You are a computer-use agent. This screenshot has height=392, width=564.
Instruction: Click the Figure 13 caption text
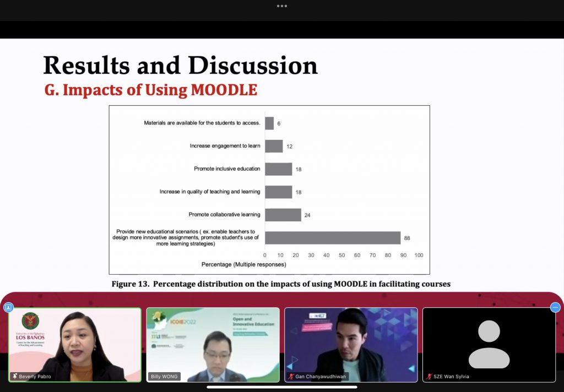point(281,284)
